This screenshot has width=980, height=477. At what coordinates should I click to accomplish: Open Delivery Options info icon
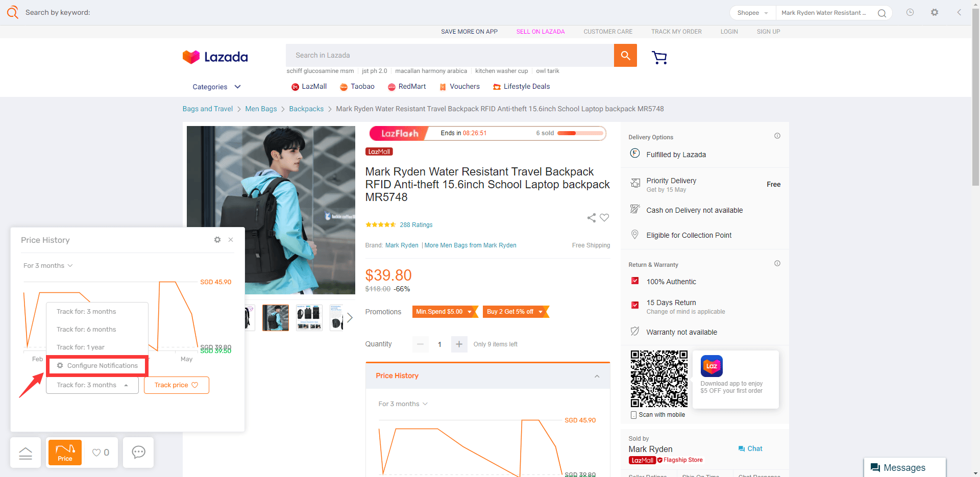[x=777, y=136]
